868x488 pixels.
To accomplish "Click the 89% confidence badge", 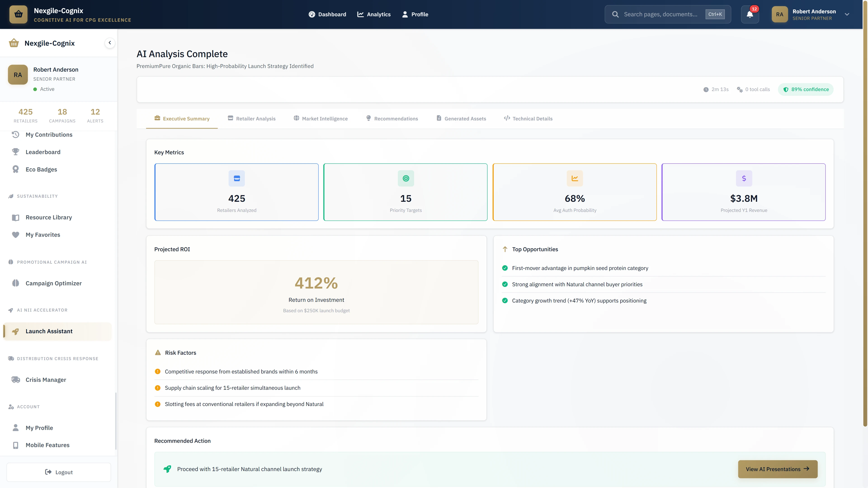I will [806, 89].
